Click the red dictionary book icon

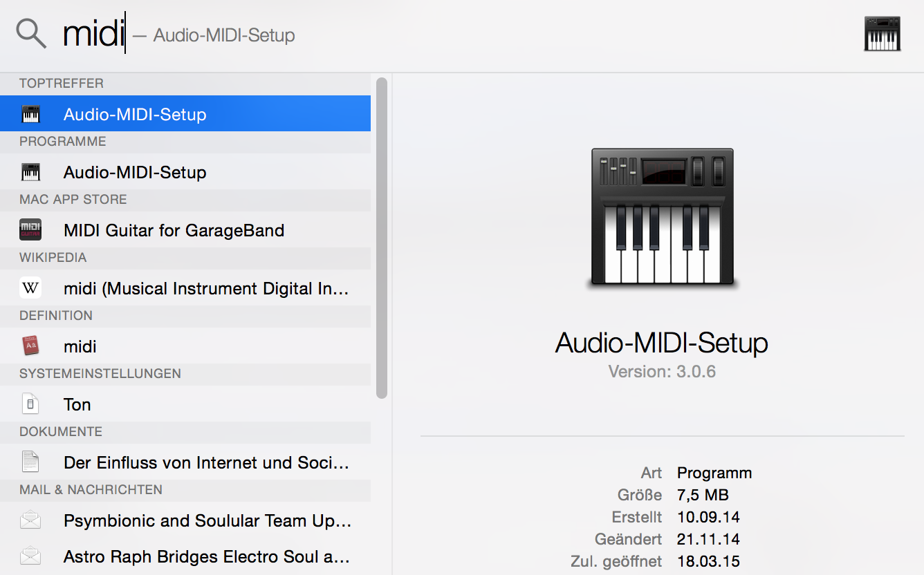click(x=30, y=346)
